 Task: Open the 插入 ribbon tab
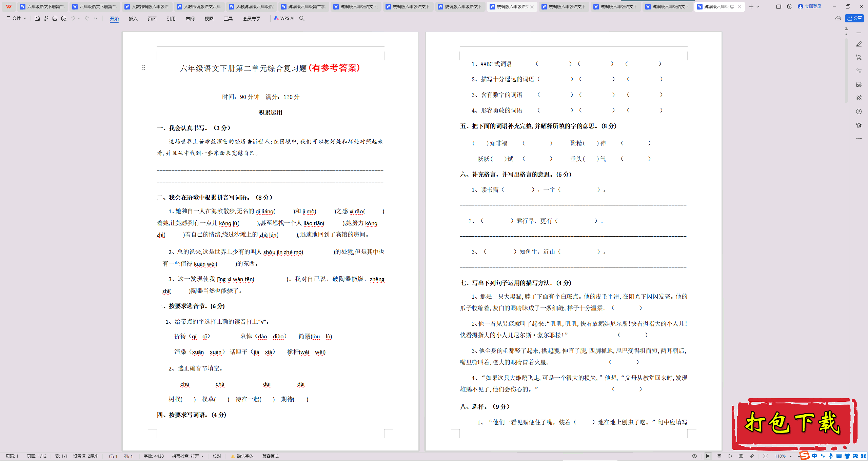tap(133, 19)
